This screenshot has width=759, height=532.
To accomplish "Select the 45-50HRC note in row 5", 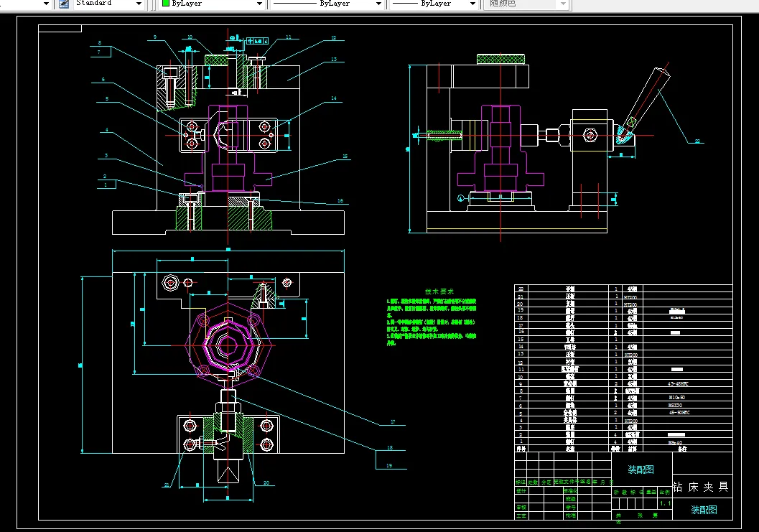I will (x=679, y=413).
